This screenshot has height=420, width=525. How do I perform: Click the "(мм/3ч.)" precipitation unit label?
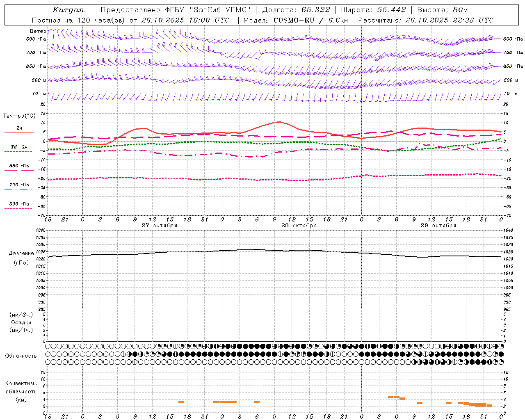(21, 315)
